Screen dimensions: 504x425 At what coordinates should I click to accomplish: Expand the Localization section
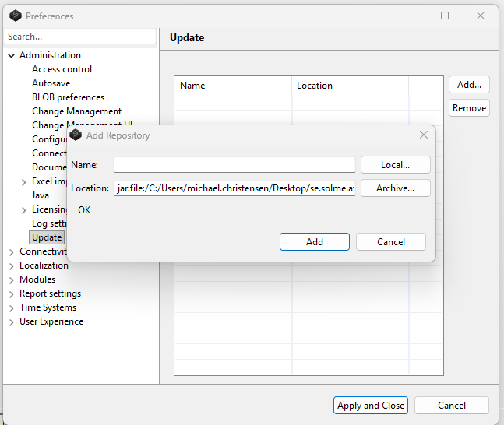coord(12,265)
